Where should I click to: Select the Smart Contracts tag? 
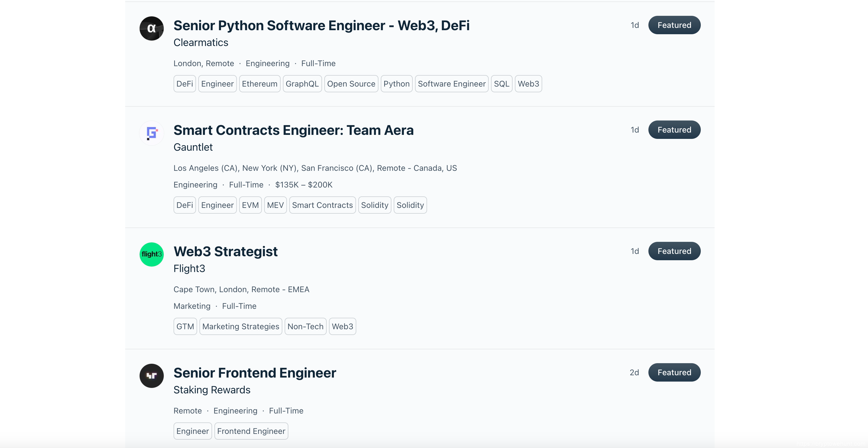[x=322, y=205]
